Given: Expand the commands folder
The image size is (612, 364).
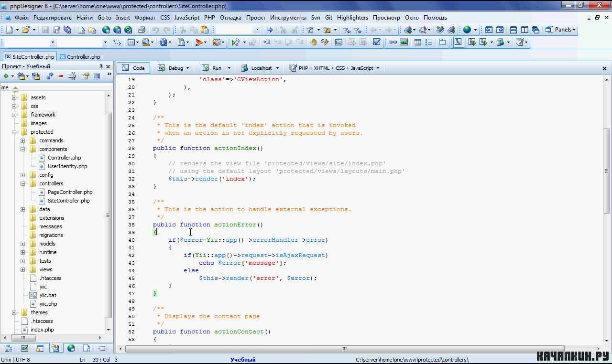Looking at the screenshot, I should [x=23, y=140].
